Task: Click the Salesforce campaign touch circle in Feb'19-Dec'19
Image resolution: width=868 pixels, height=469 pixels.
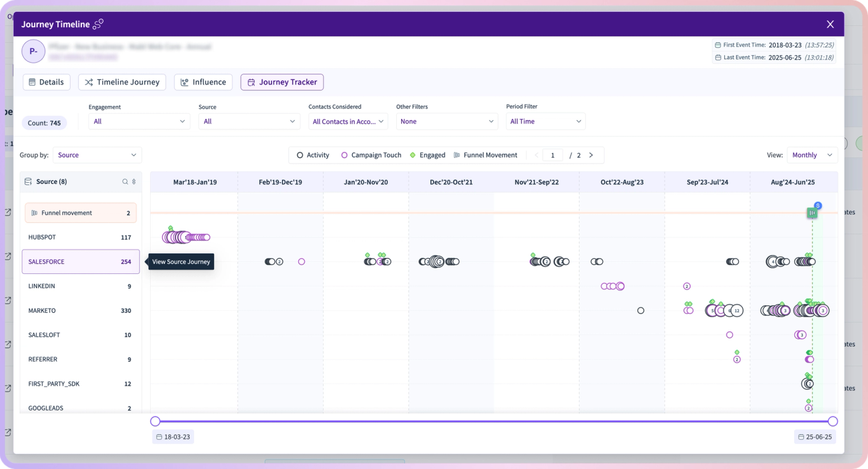Action: coord(301,261)
